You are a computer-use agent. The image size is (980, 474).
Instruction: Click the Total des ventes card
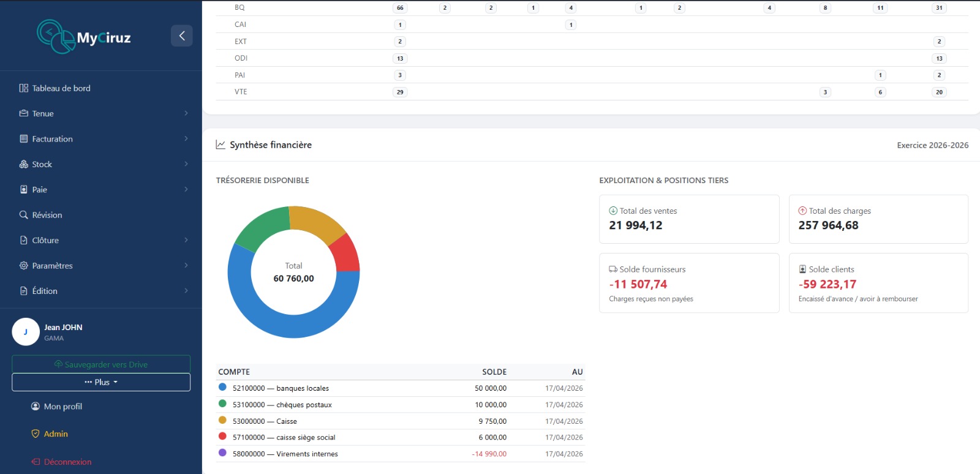click(x=689, y=219)
